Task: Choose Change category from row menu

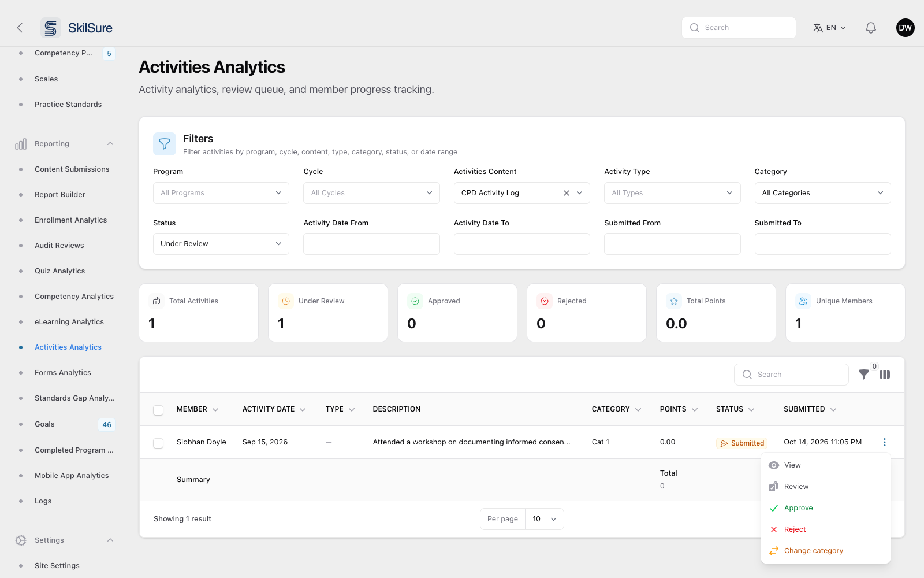Action: (x=826, y=551)
